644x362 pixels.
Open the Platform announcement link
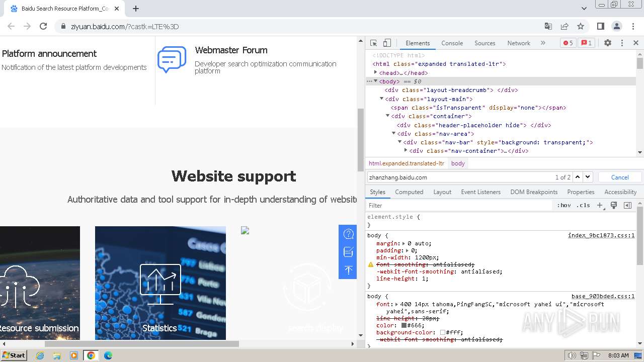(x=49, y=54)
